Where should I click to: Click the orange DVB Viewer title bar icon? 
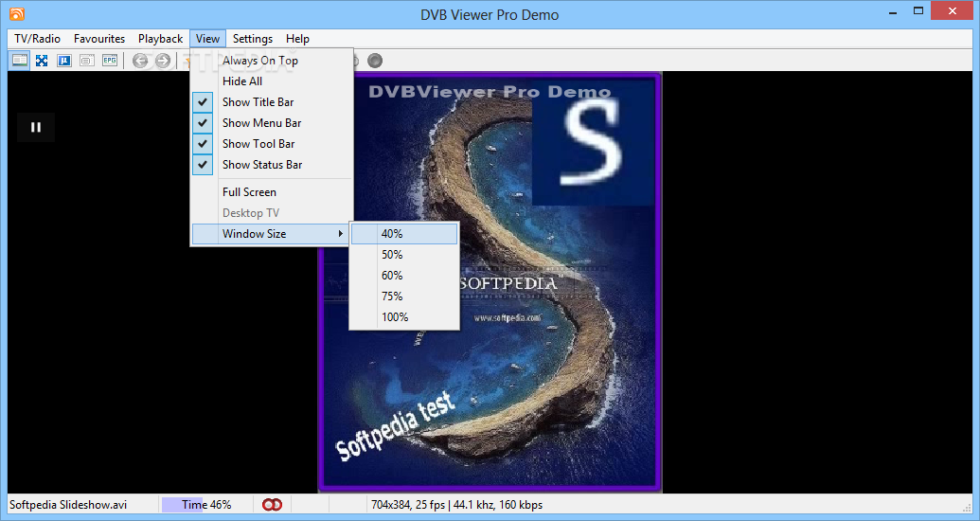click(x=17, y=13)
